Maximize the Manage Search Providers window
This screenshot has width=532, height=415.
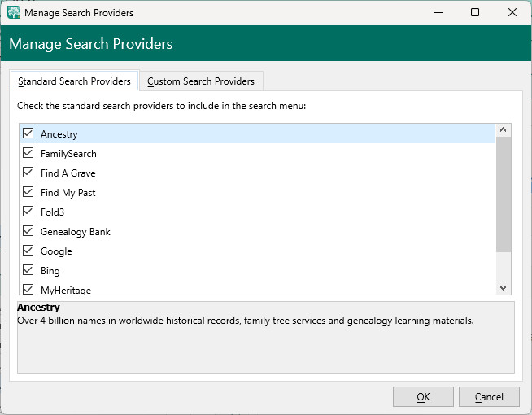[475, 13]
